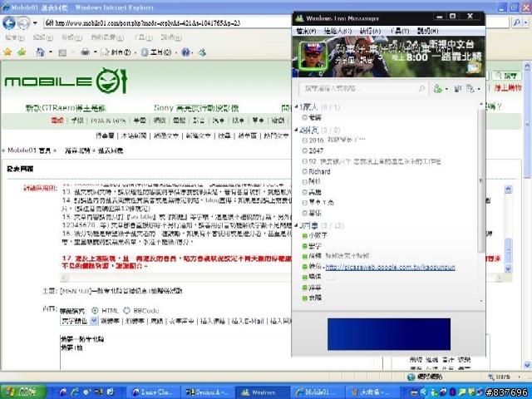
Task: Switch to the Session A taskbar button
Action: [x=207, y=392]
